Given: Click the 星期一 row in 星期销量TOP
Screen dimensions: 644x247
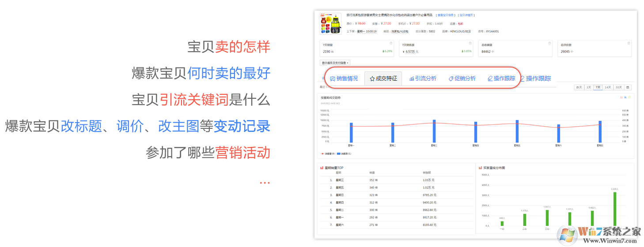Looking at the screenshot, I should pos(396,217).
